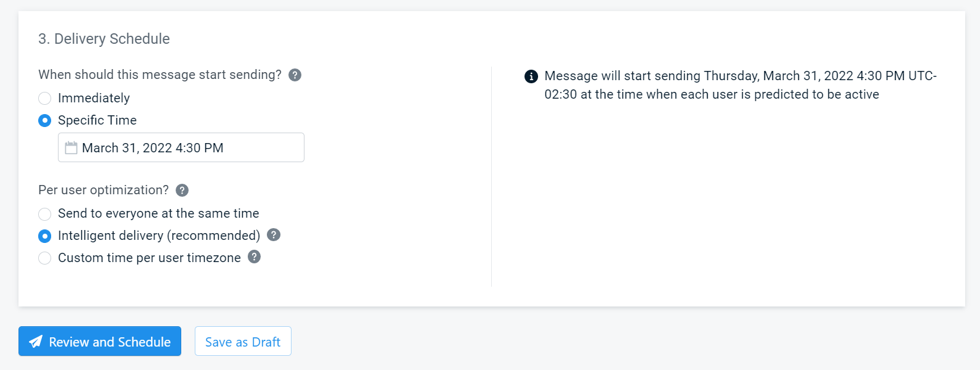Open the Intelligent delivery help tooltip

[x=274, y=235]
